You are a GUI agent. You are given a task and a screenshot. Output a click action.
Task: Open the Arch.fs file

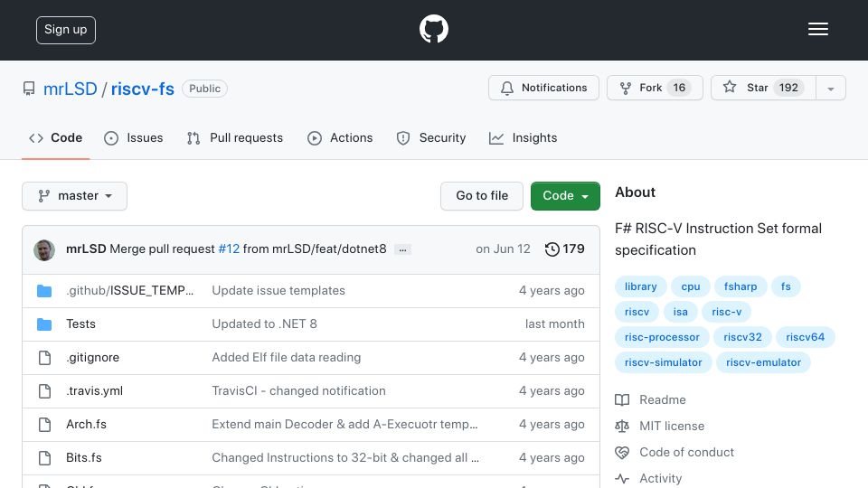(x=87, y=425)
